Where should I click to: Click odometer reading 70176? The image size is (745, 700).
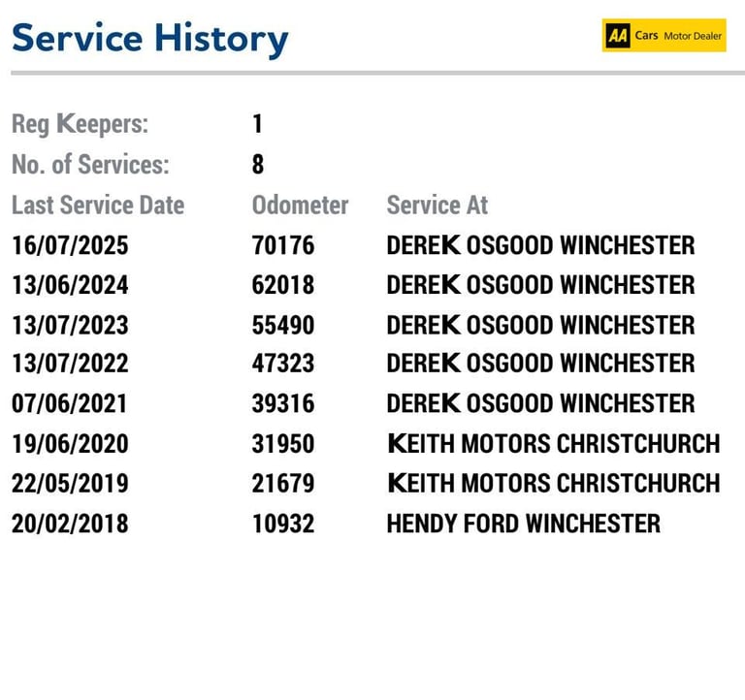283,245
